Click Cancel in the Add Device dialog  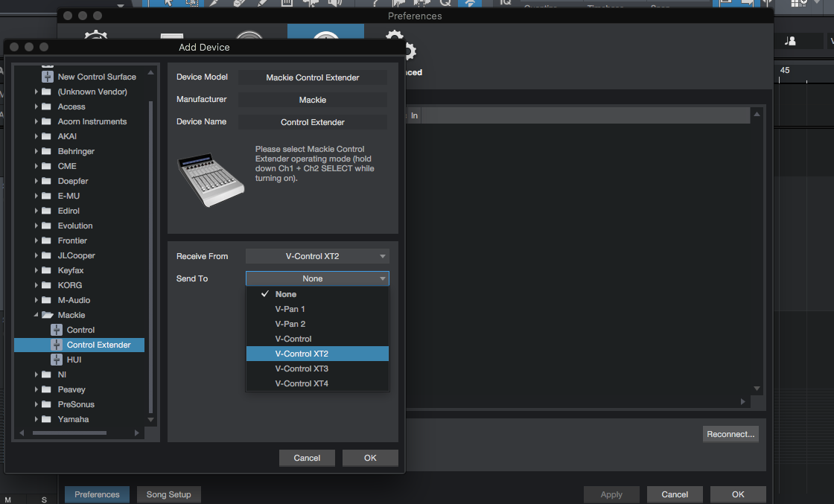[307, 458]
